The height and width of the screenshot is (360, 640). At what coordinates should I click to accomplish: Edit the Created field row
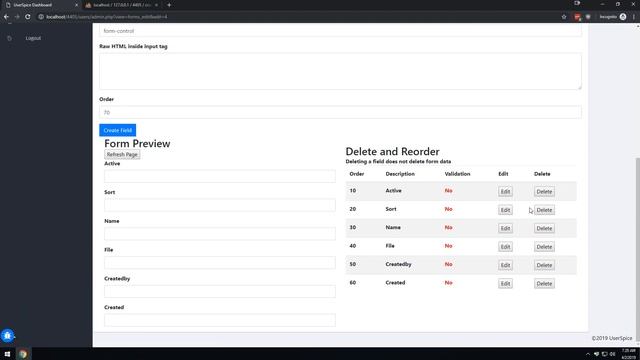505,283
